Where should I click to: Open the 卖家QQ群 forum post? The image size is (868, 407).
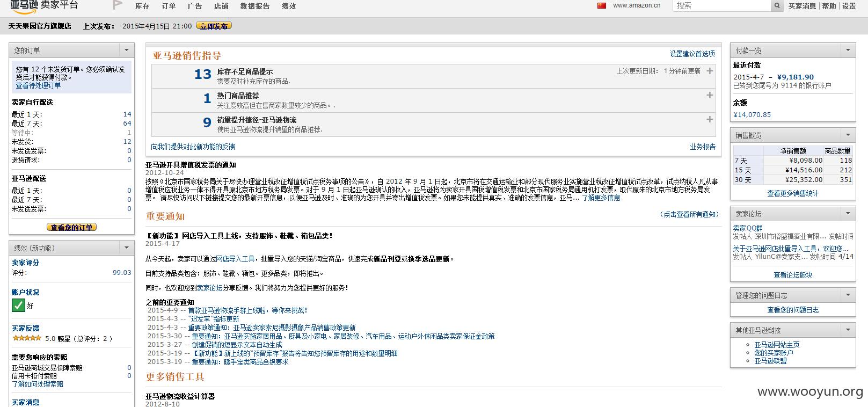[748, 228]
